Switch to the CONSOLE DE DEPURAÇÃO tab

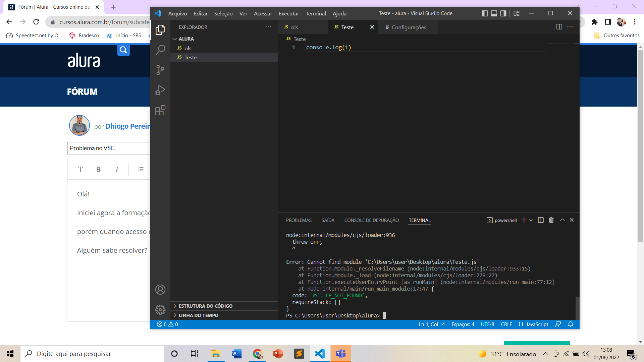click(x=372, y=220)
